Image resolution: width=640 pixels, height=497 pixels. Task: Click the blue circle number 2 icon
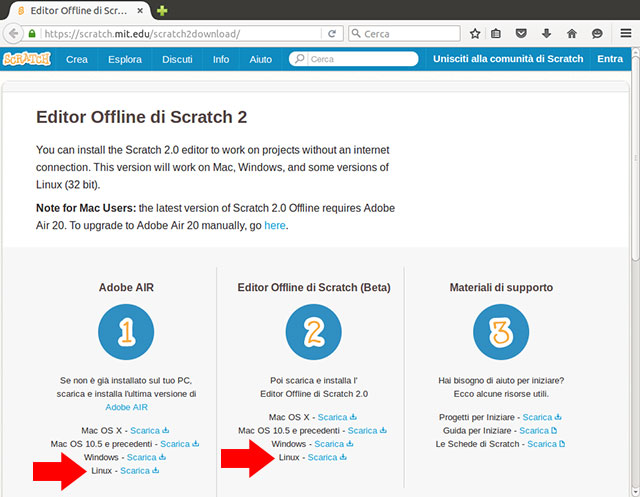click(313, 332)
